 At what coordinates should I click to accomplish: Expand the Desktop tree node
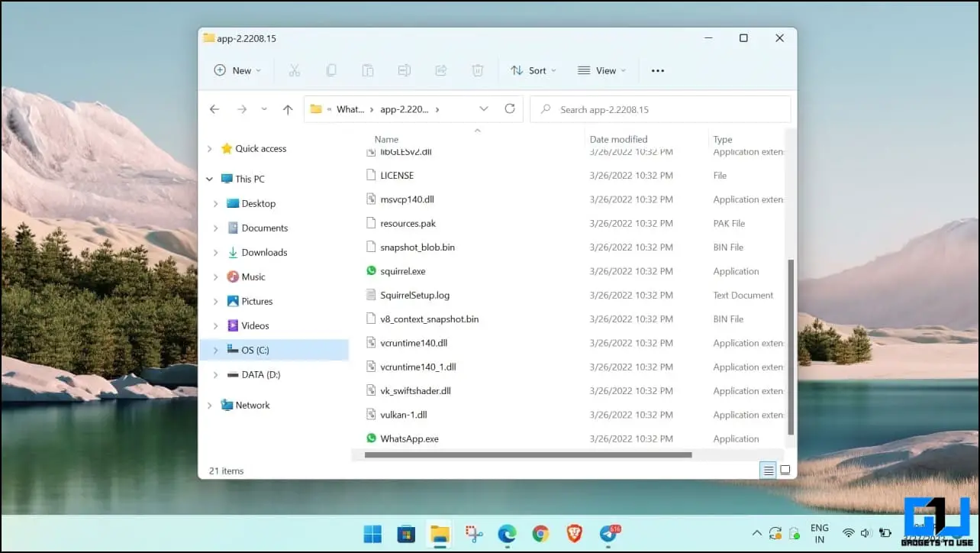[215, 204]
